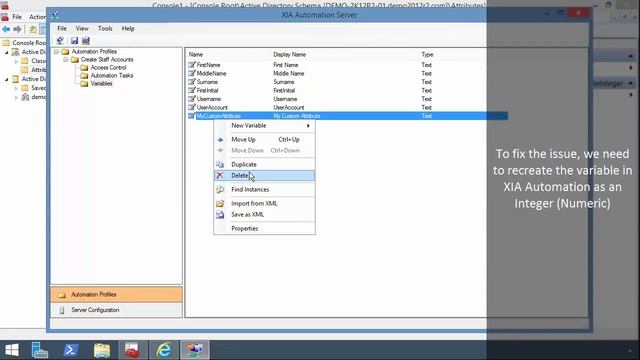Viewport: 640px width, 360px height.
Task: Sort by the Type column header
Action: pos(427,55)
